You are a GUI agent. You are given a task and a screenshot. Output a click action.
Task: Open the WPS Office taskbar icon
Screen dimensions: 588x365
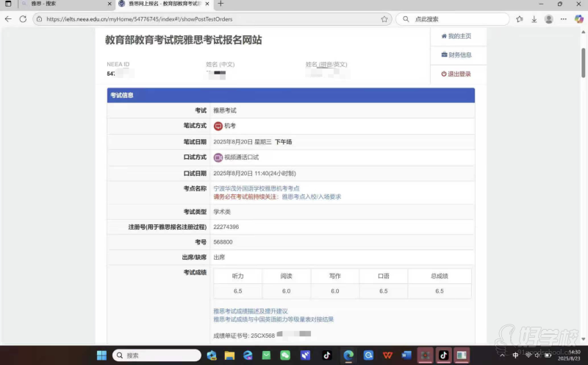pos(388,355)
